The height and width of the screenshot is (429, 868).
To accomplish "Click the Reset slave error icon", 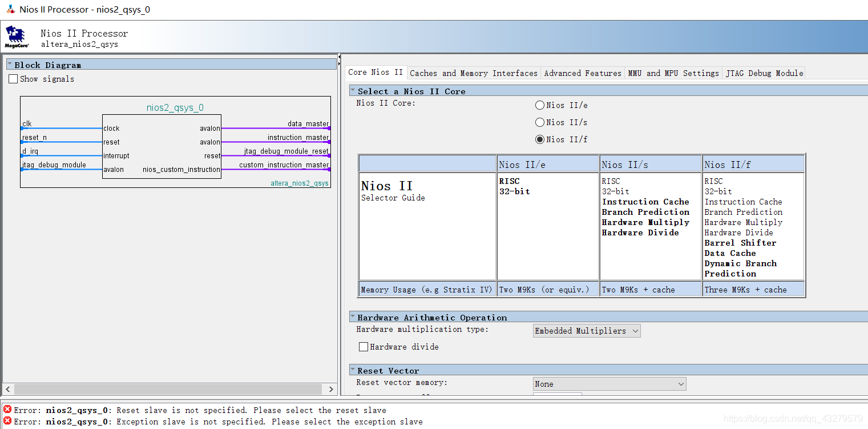I will tap(7, 410).
